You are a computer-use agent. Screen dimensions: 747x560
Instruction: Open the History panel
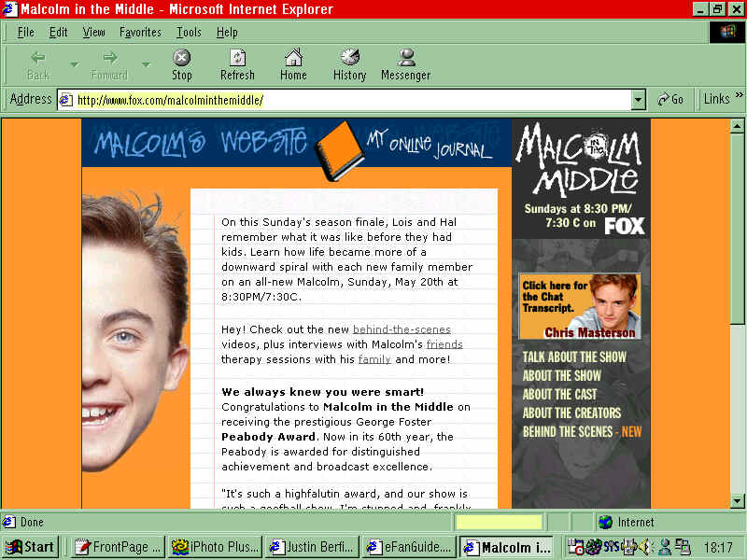pyautogui.click(x=349, y=64)
